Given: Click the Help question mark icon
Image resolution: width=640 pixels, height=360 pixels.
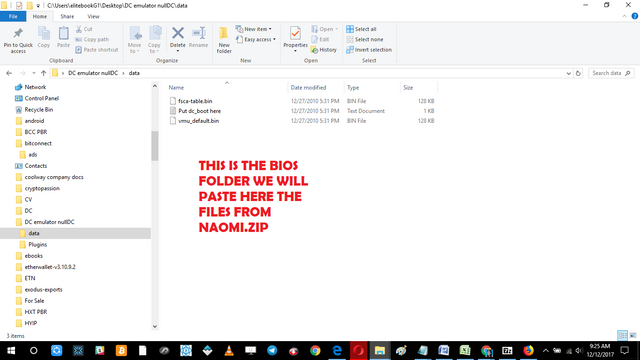Looking at the screenshot, I should tap(634, 16).
